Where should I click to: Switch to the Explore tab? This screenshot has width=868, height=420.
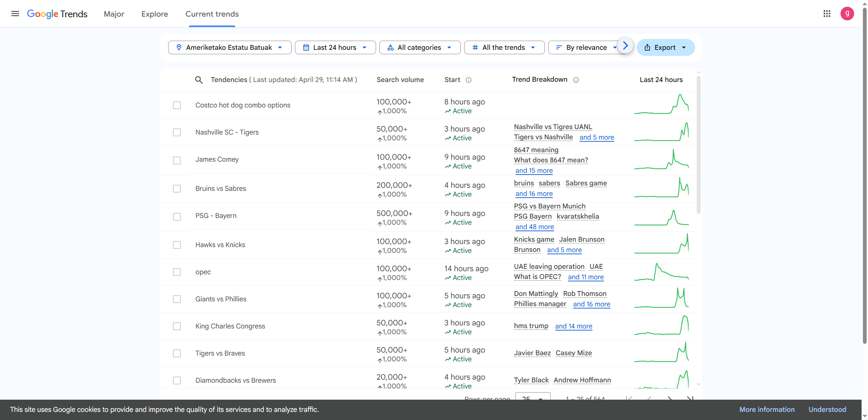155,14
